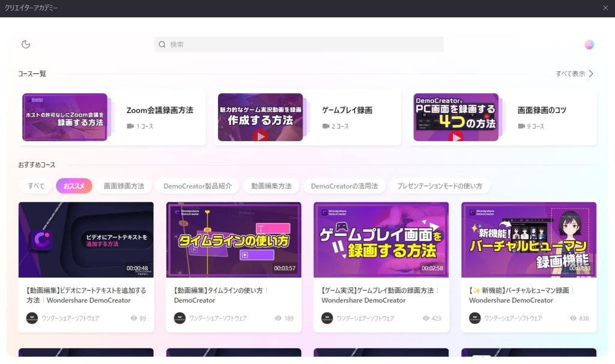Click the camera icon beside 9 コース

521,126
